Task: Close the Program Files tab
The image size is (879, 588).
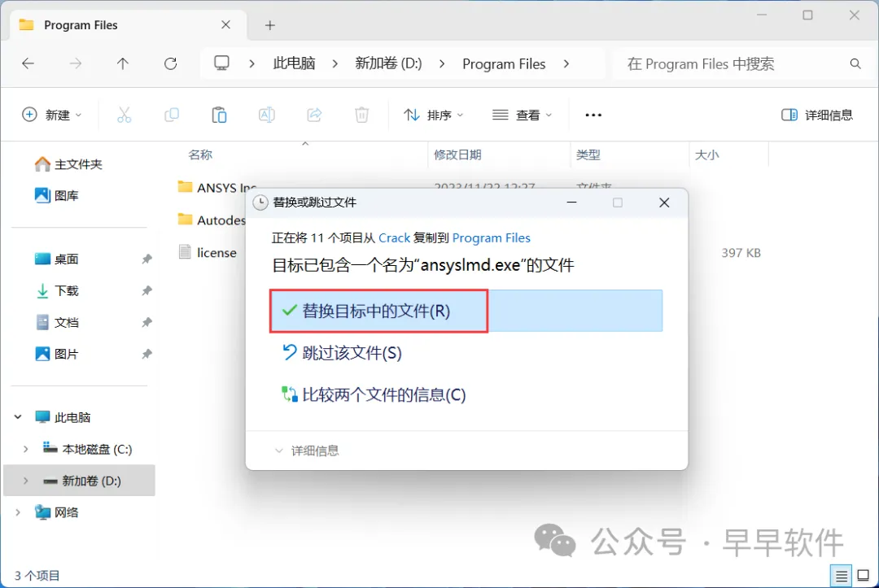Action: 226,24
